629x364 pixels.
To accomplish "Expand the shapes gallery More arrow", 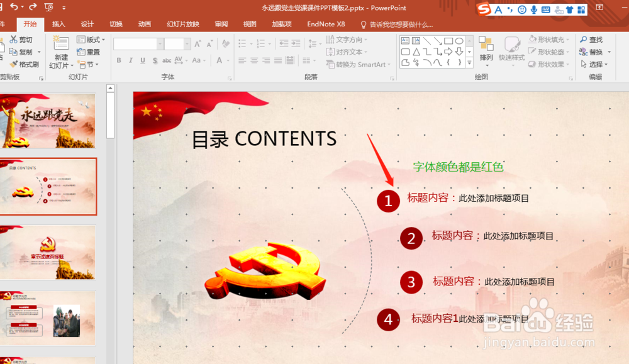I will [469, 62].
